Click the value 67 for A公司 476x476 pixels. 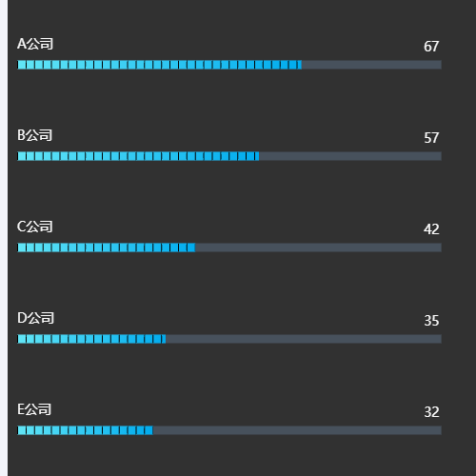pyautogui.click(x=431, y=47)
